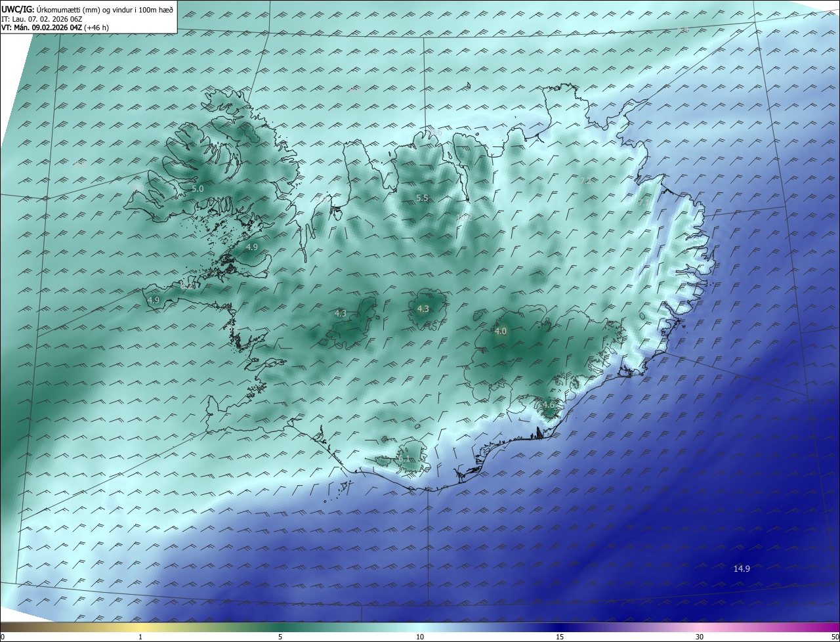This screenshot has width=840, height=642.
Task: Click the 5.5 value label in north Iceland
Action: point(422,198)
